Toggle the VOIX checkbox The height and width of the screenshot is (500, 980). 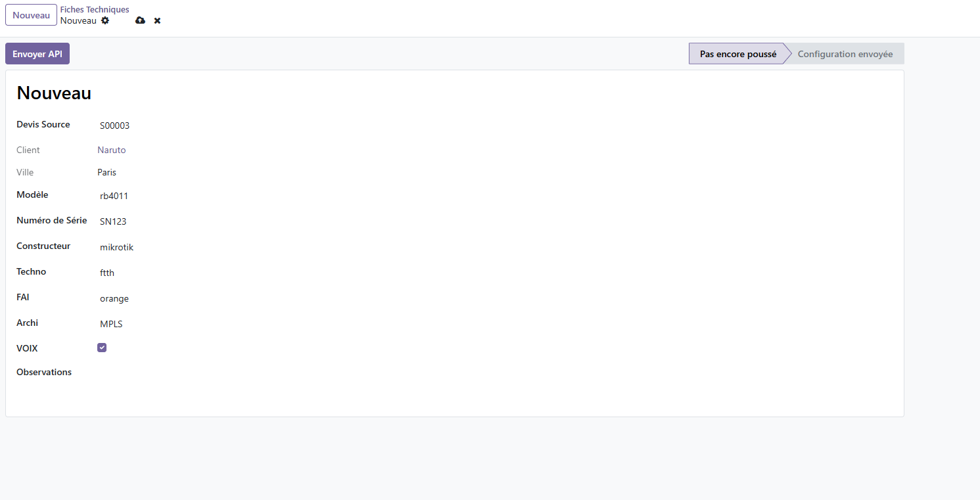[102, 348]
